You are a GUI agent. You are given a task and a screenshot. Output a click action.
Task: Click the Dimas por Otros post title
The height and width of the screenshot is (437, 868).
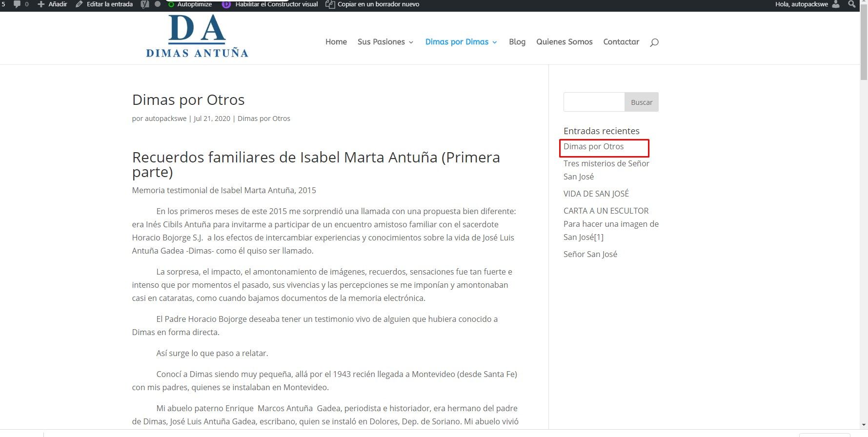click(188, 99)
